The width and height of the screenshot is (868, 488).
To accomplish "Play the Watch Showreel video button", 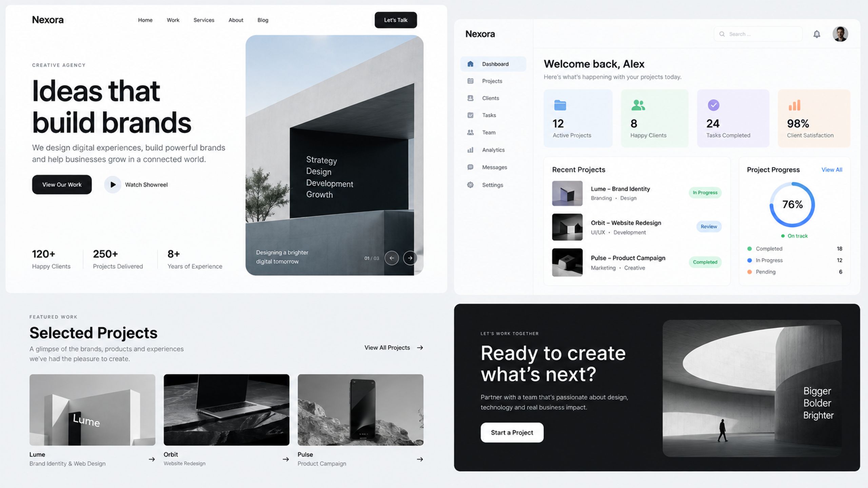I will pos(113,185).
